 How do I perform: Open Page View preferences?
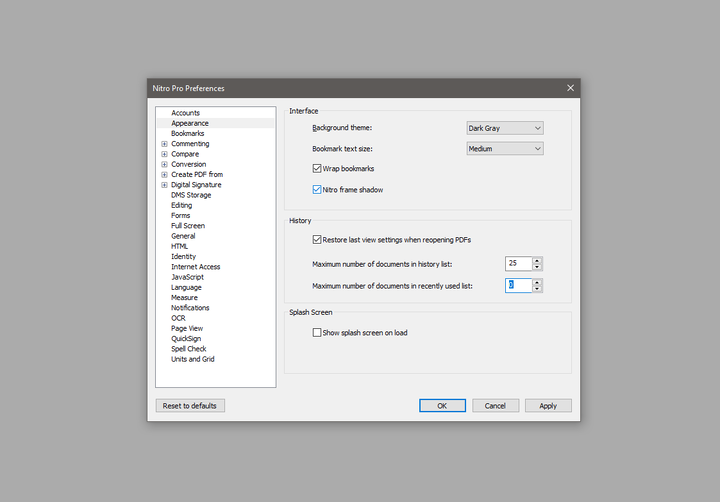[187, 328]
